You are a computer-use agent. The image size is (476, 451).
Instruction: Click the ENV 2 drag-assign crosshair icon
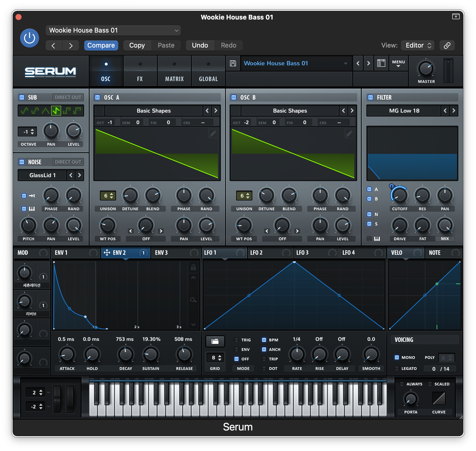click(107, 253)
